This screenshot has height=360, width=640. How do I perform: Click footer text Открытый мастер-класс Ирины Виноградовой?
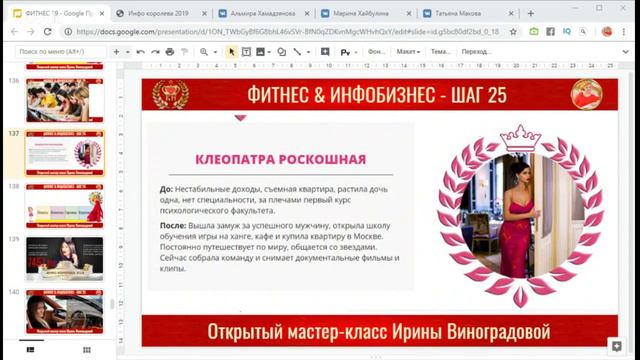[x=379, y=331]
